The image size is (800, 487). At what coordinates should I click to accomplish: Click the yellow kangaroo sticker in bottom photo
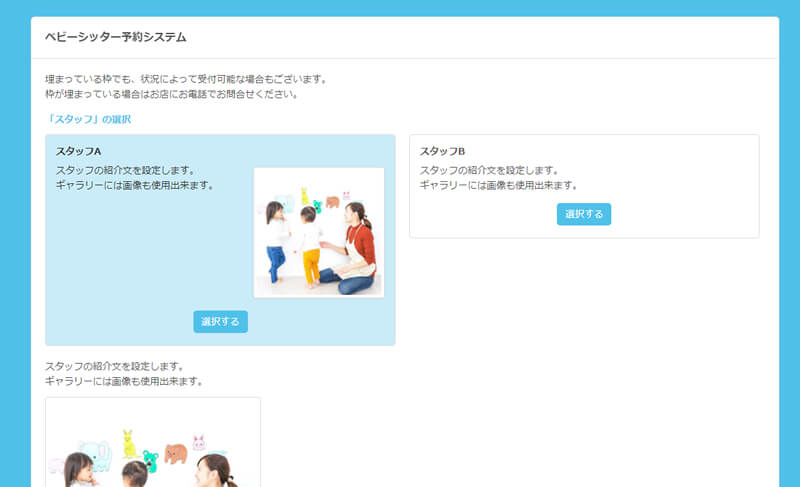(129, 441)
